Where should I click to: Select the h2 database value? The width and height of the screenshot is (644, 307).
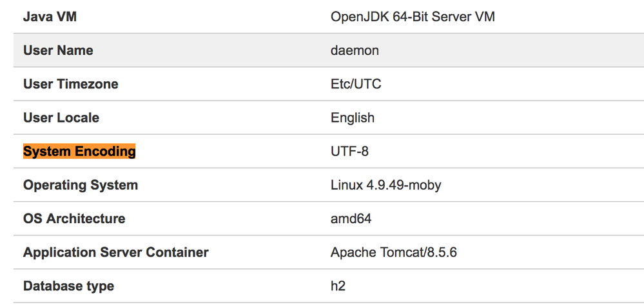[338, 286]
